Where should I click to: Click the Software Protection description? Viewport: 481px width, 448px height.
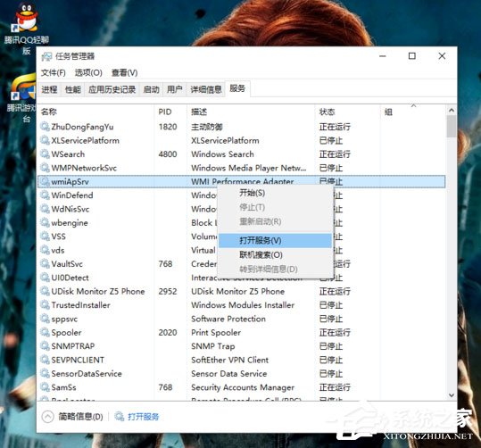tap(228, 319)
